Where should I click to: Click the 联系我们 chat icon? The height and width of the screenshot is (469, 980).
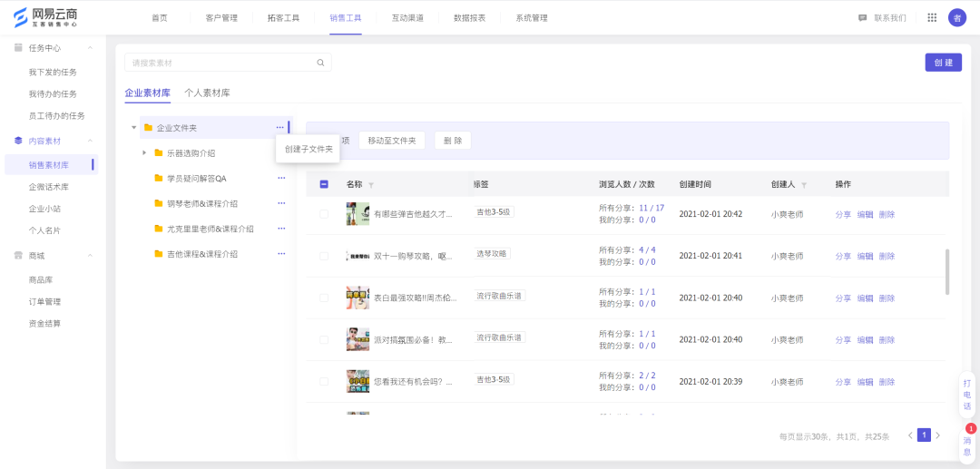(863, 18)
